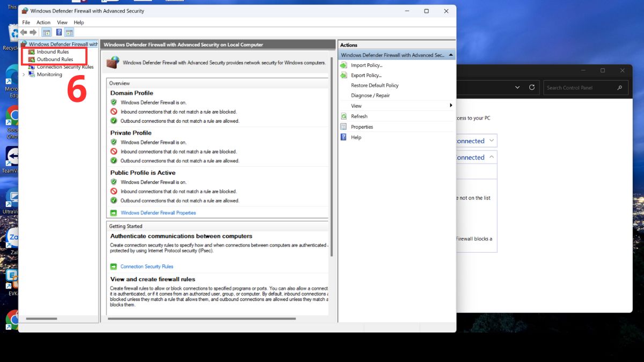
Task: Select Outbound Rules in the tree
Action: pos(55,60)
